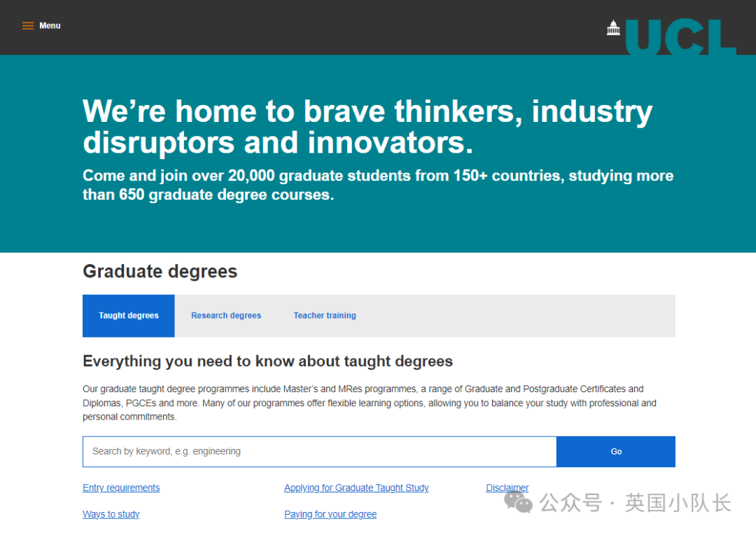Click the UCL portico building icon
This screenshot has height=533, width=756.
pyautogui.click(x=613, y=27)
